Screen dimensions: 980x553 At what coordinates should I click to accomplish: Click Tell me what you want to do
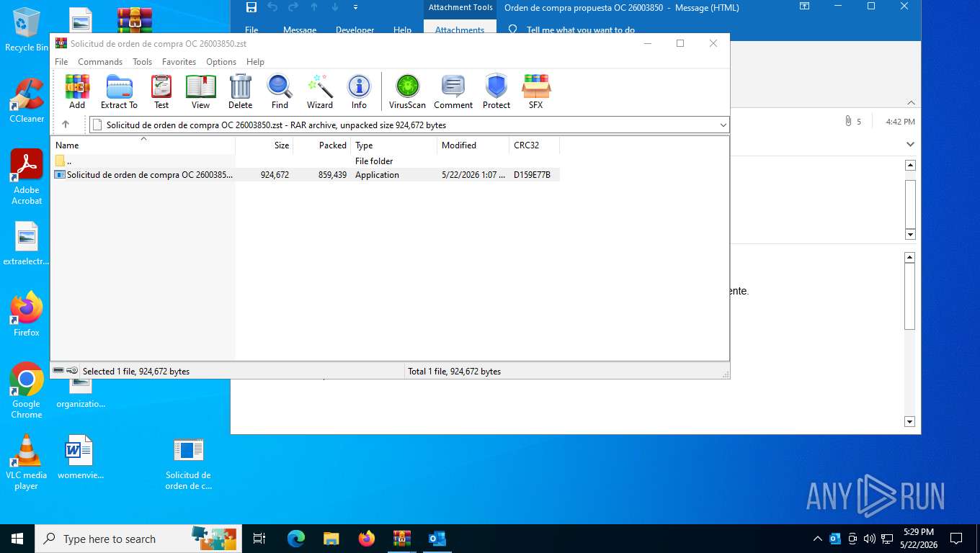click(x=581, y=30)
